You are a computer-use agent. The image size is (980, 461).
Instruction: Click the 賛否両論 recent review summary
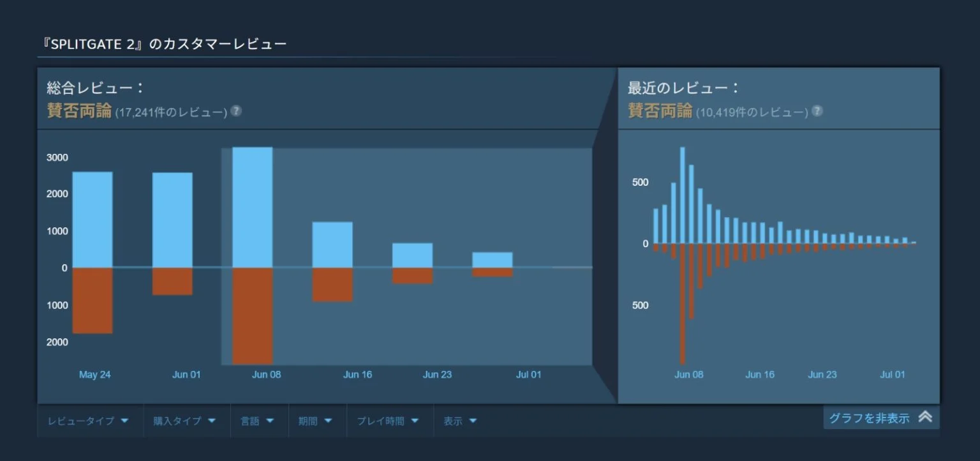pos(660,111)
